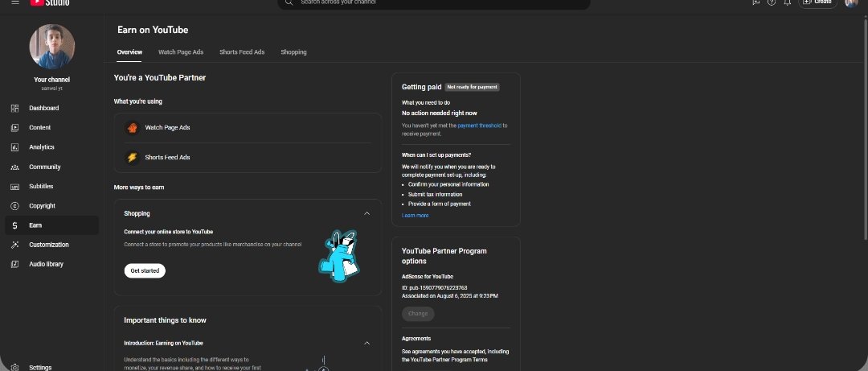Click the Settings gear icon
This screenshot has width=868, height=371.
click(15, 367)
